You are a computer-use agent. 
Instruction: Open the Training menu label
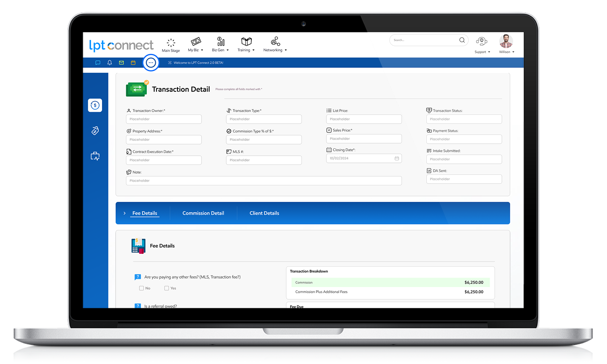[244, 50]
